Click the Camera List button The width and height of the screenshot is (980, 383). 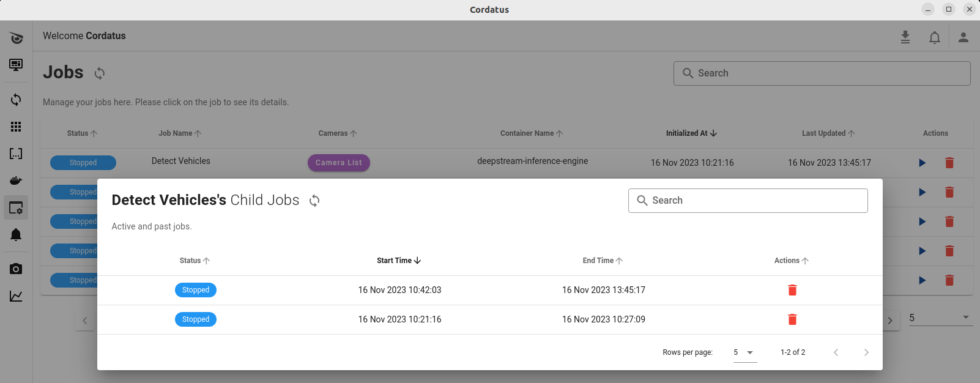[x=339, y=163]
